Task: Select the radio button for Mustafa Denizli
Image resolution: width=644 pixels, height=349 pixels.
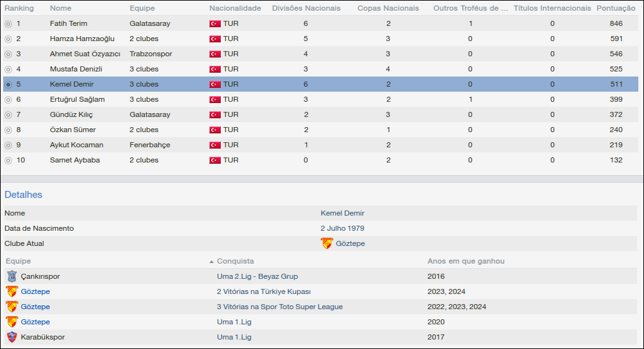Action: point(8,70)
